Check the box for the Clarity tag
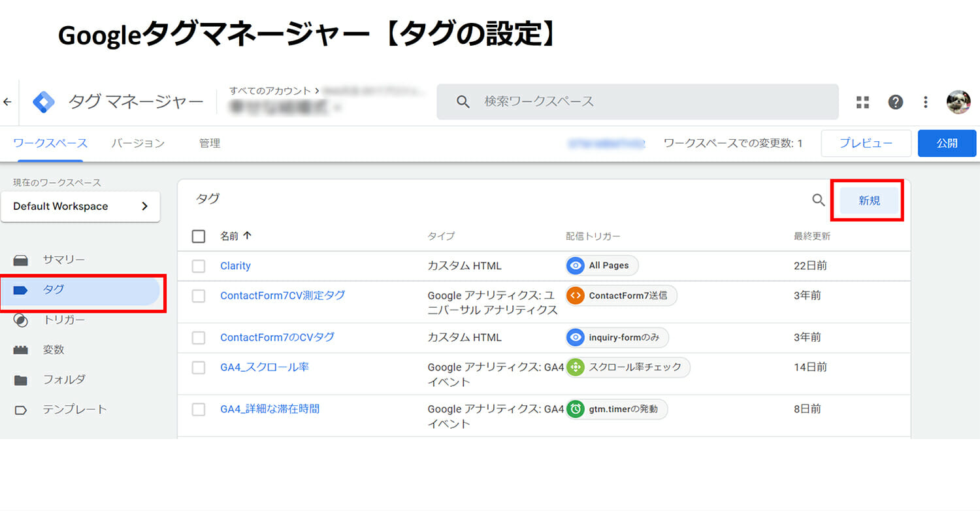Image resolution: width=980 pixels, height=511 pixels. click(199, 266)
